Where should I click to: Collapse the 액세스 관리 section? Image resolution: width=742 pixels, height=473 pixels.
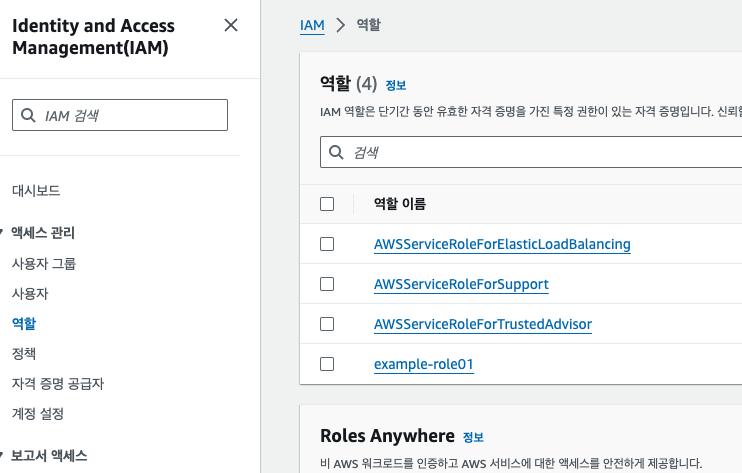[43, 233]
